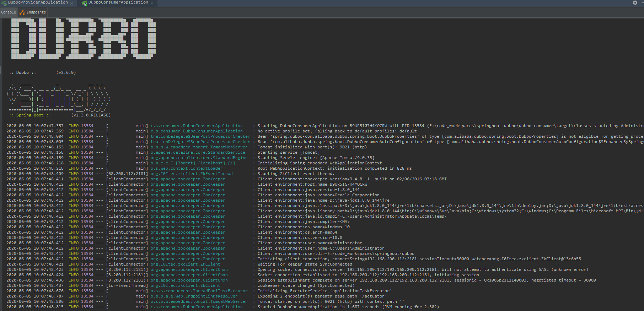
Task: Click the ':: Spring Boot ::' banner label
Action: tap(30, 115)
